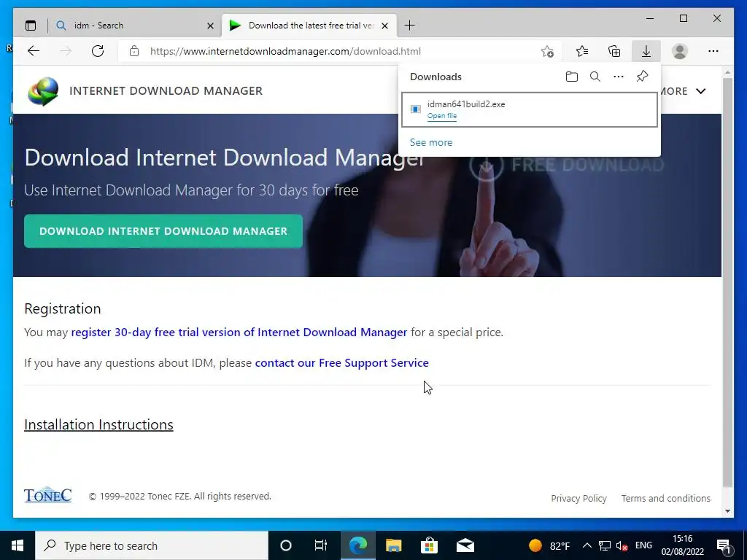Open weather widget showing 82°F
Viewport: 747px width, 560px height.
point(549,545)
